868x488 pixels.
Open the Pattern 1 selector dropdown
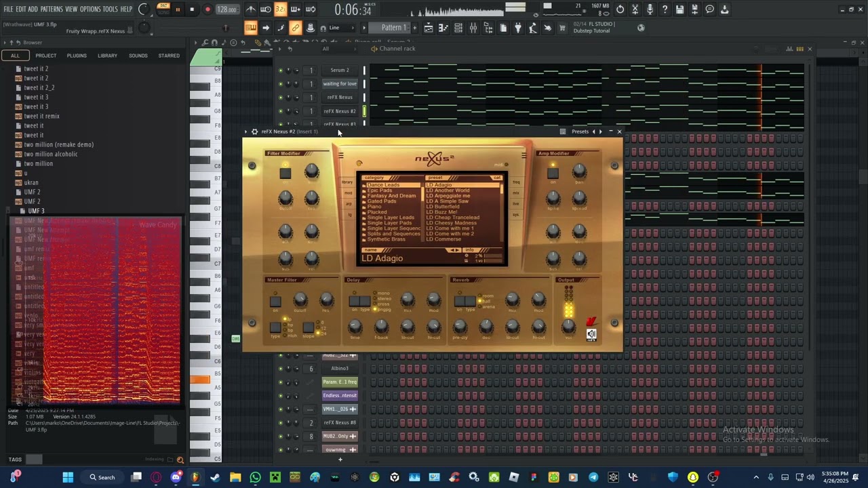[394, 28]
